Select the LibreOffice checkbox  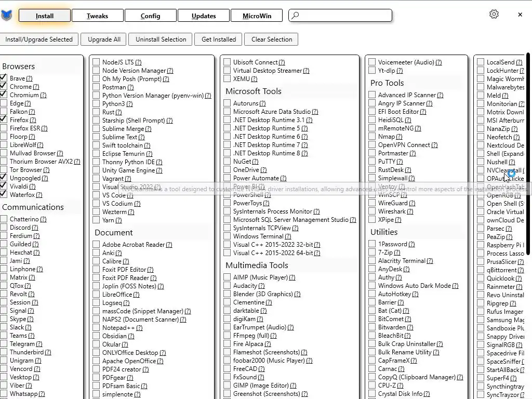[x=96, y=295]
